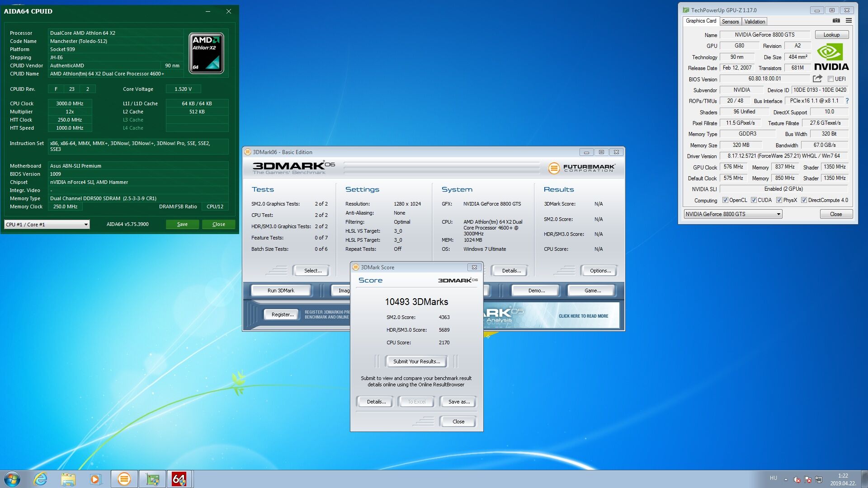This screenshot has width=868, height=488.
Task: Open Windows Explorer folder taskbar icon
Action: click(x=68, y=479)
